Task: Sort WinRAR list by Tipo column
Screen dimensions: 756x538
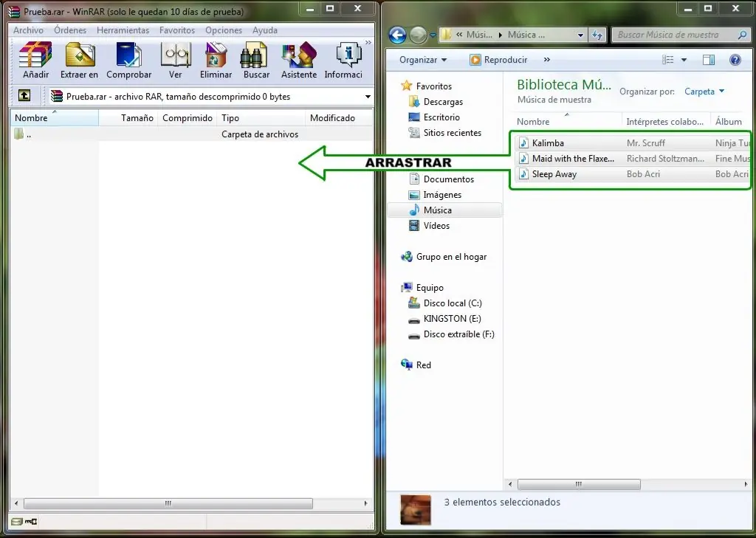Action: click(x=261, y=117)
